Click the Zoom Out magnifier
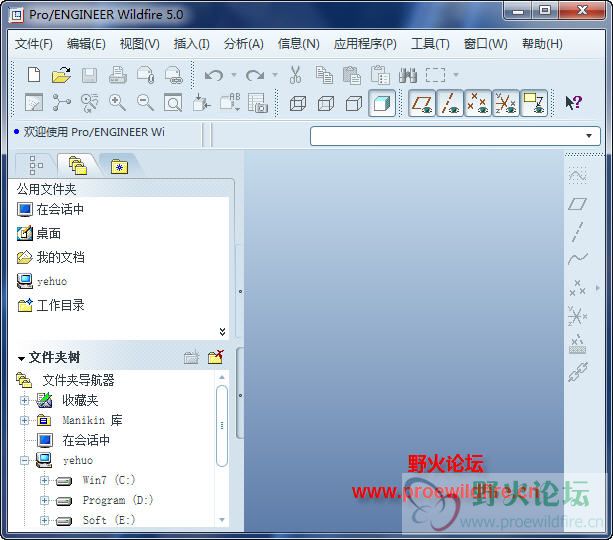Image resolution: width=613 pixels, height=540 pixels. [145, 103]
